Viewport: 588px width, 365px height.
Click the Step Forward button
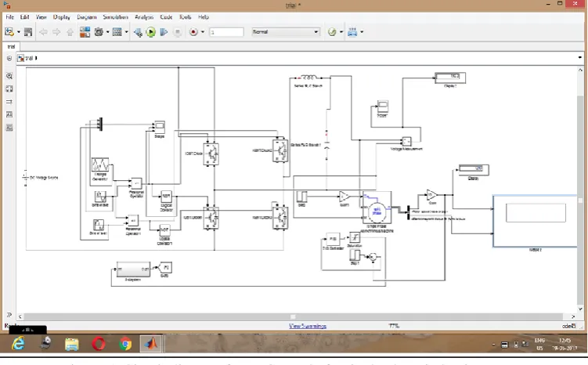[x=164, y=32]
